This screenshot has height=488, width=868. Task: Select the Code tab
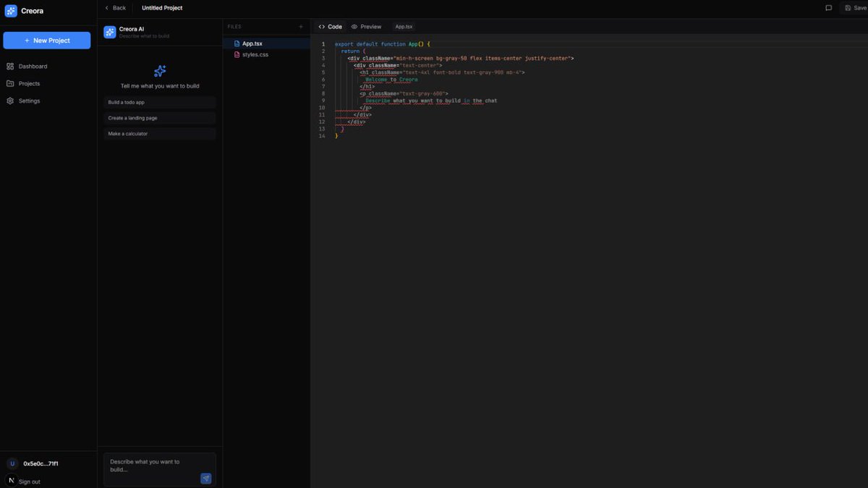click(331, 26)
